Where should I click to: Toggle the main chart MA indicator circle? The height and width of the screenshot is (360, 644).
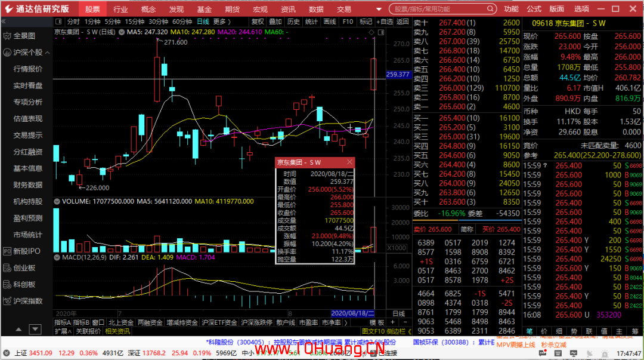(122, 32)
